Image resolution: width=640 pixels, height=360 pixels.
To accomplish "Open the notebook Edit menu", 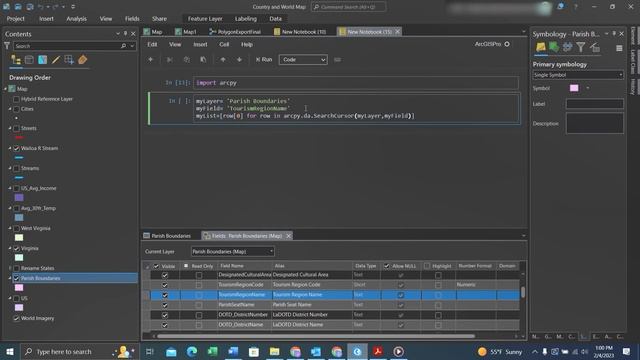I will point(152,44).
